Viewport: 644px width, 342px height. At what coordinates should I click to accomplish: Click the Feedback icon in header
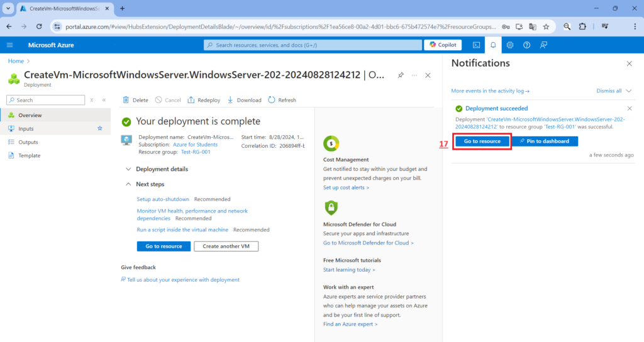tap(543, 45)
